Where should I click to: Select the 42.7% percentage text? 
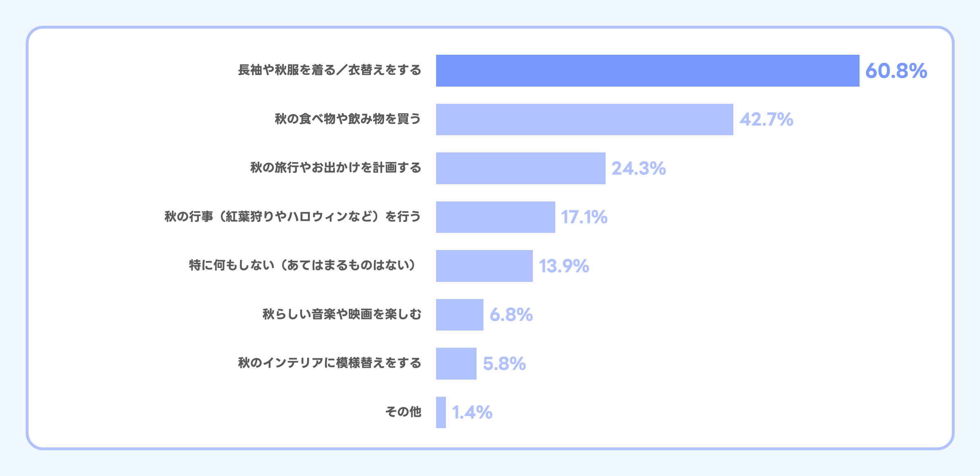tap(766, 119)
